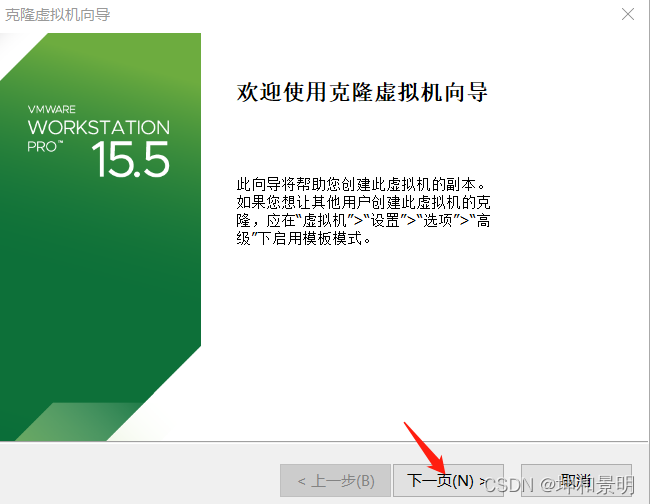
Task: Click the description paragraph starting 此向导将帮助您
Action: [x=363, y=211]
